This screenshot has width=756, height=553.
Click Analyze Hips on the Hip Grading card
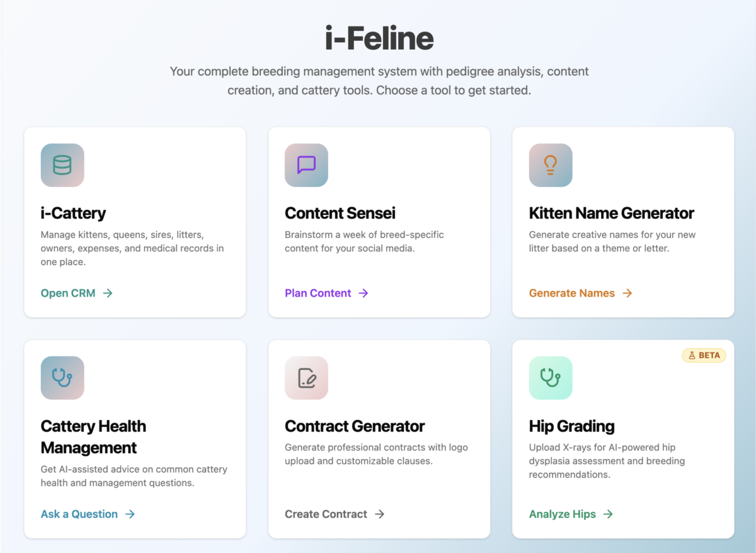coord(562,514)
